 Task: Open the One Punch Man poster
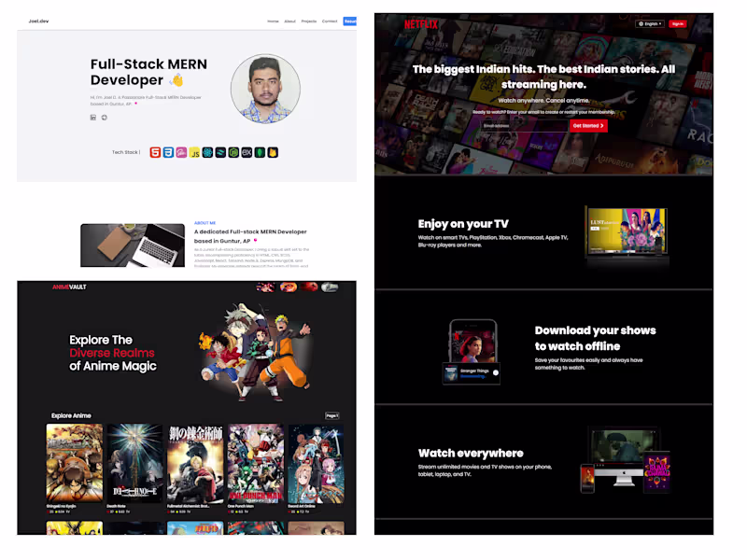[256, 463]
